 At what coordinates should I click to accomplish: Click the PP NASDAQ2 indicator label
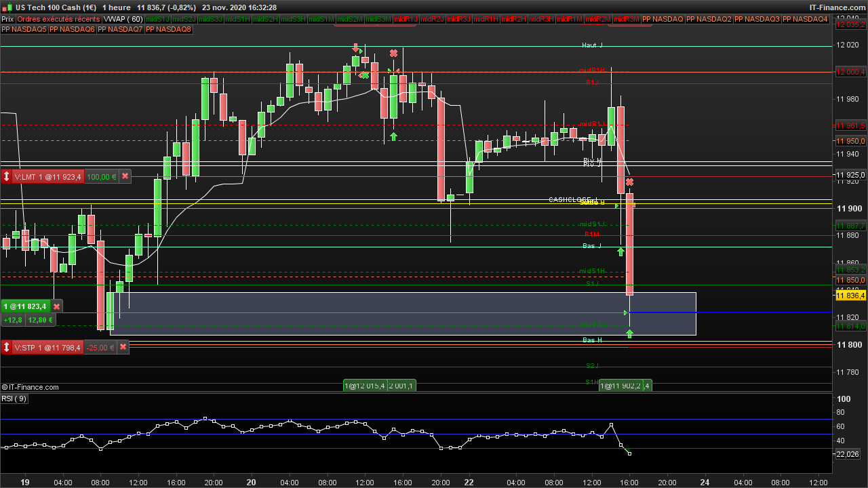(709, 19)
